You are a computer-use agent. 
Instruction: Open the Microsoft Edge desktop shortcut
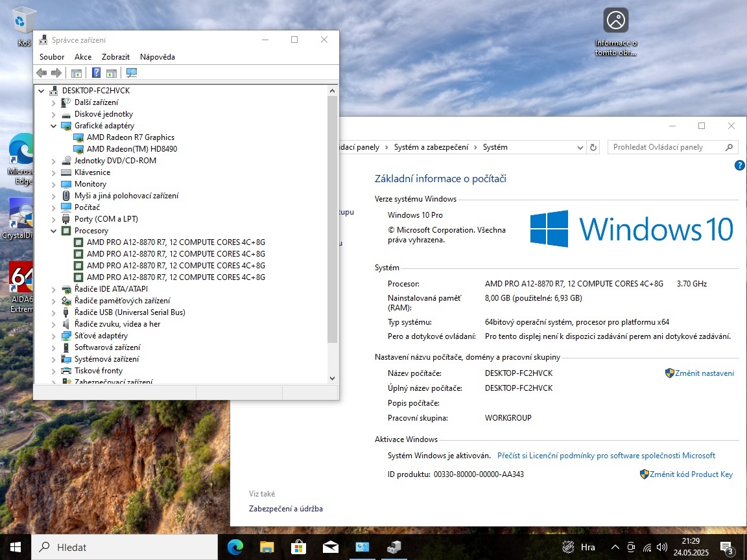pos(21,159)
